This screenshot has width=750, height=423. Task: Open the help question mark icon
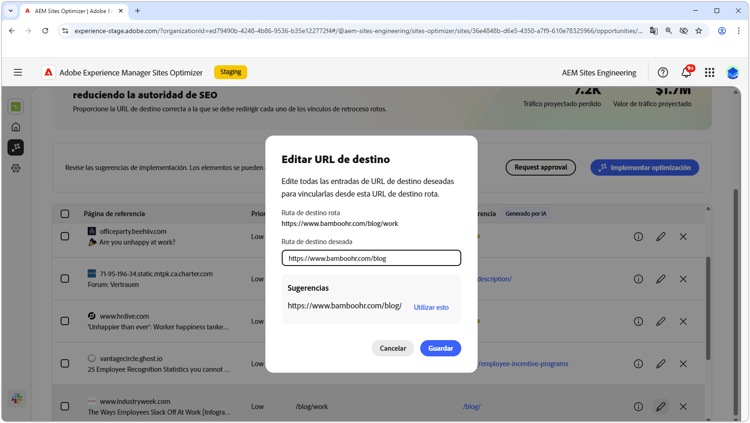(662, 72)
